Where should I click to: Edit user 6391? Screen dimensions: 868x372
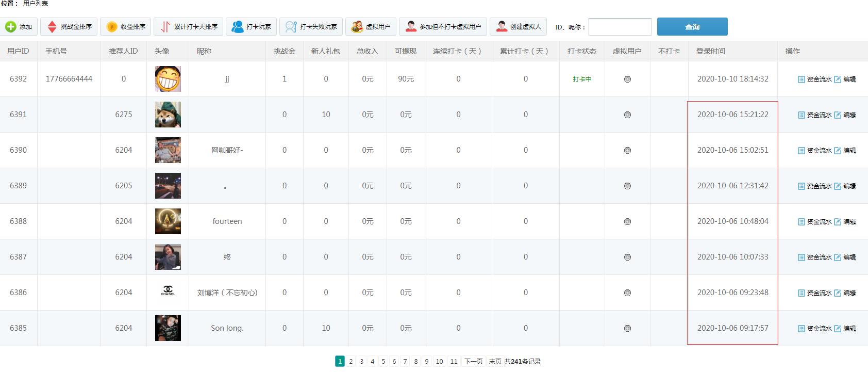coord(845,115)
